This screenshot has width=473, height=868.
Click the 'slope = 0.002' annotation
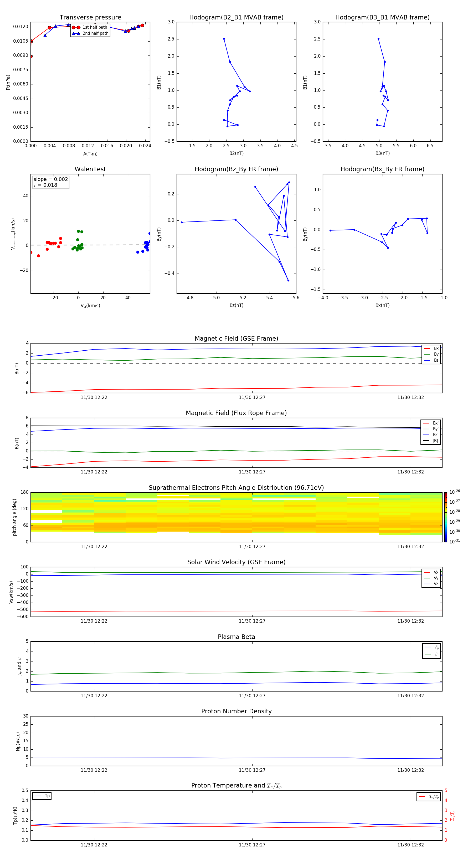click(50, 179)
